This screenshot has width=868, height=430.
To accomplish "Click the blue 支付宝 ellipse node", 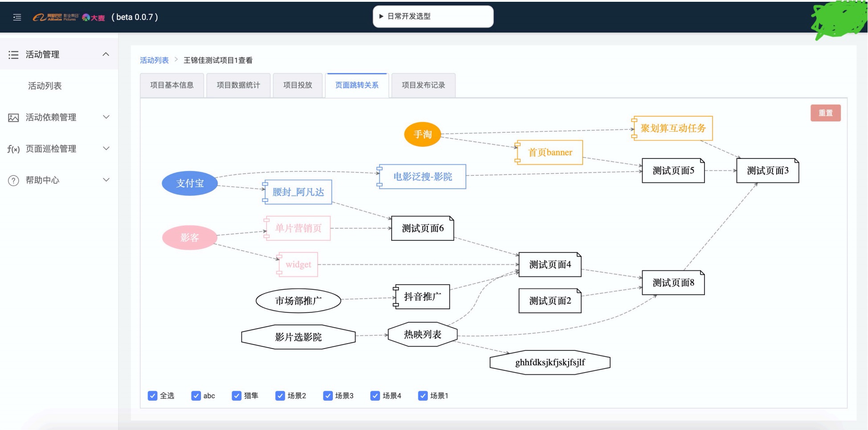I will tap(190, 183).
